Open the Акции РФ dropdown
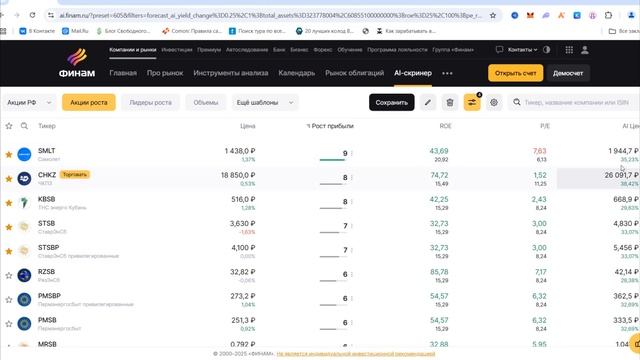640x360 pixels. pyautogui.click(x=29, y=102)
